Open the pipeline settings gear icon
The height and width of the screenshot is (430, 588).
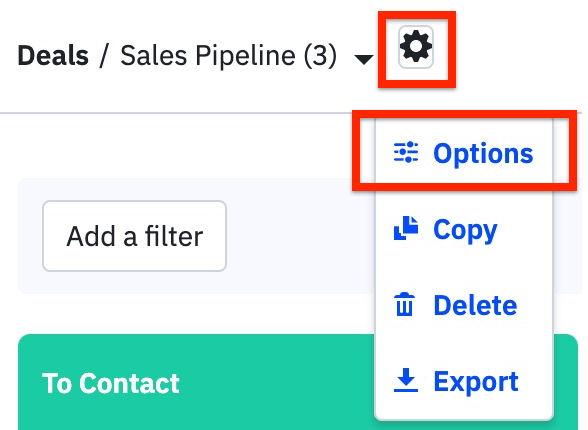click(416, 47)
